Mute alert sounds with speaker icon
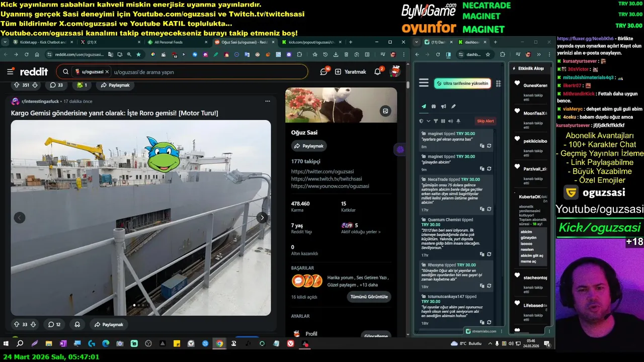The image size is (644, 362). tap(450, 121)
